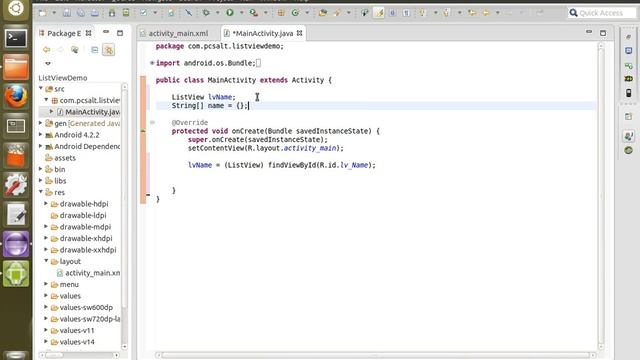Click the New file wizard toolbar icon
Viewport: 640px width, 360px height.
[42, 13]
